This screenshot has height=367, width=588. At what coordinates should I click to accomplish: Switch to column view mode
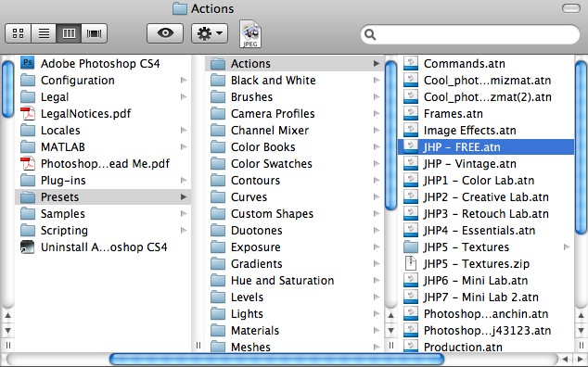point(69,33)
